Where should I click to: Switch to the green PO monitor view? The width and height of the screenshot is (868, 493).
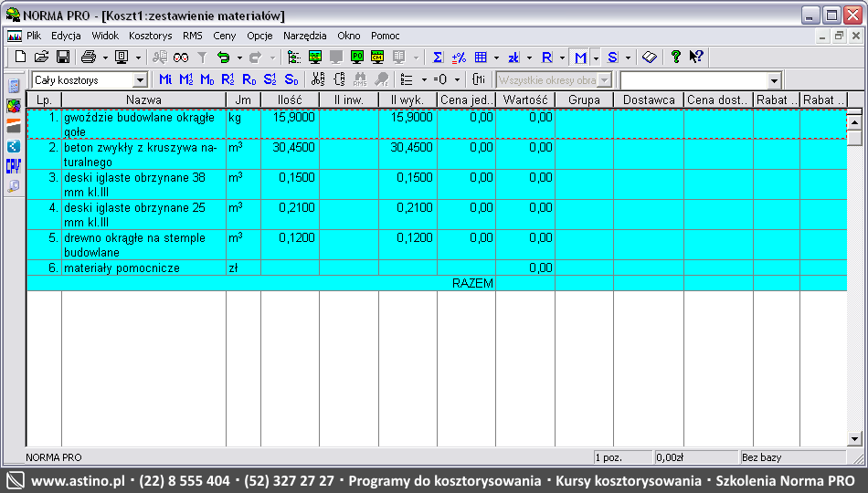point(357,57)
